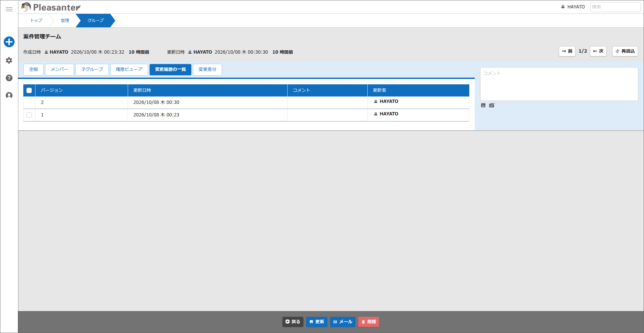Image resolution: width=644 pixels, height=333 pixels.
Task: Go to previous record with 前 button
Action: [x=567, y=51]
